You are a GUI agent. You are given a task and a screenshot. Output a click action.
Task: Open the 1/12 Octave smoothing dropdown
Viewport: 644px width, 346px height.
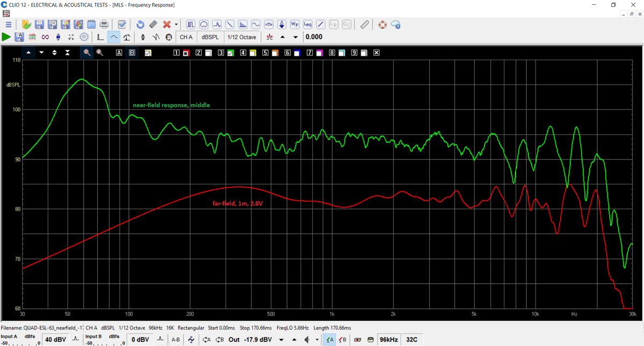click(x=241, y=37)
